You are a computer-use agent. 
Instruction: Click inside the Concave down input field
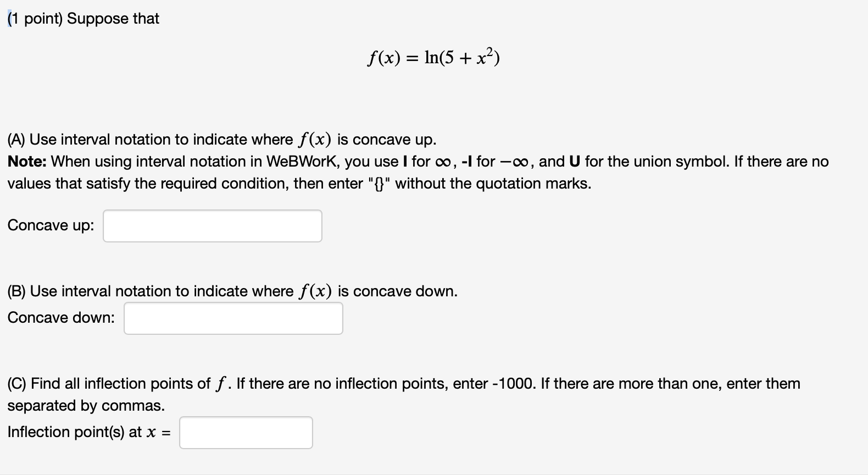coord(233,318)
